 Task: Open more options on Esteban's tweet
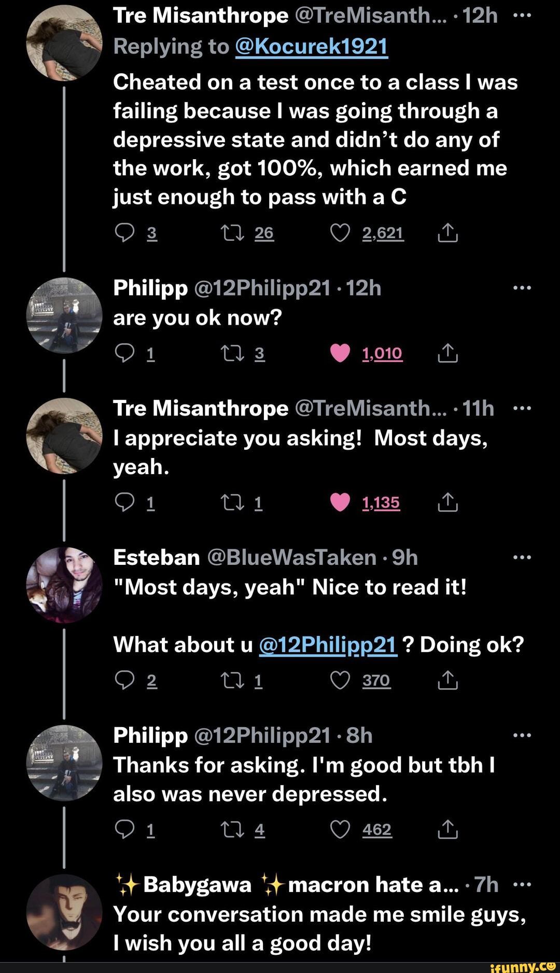click(522, 558)
